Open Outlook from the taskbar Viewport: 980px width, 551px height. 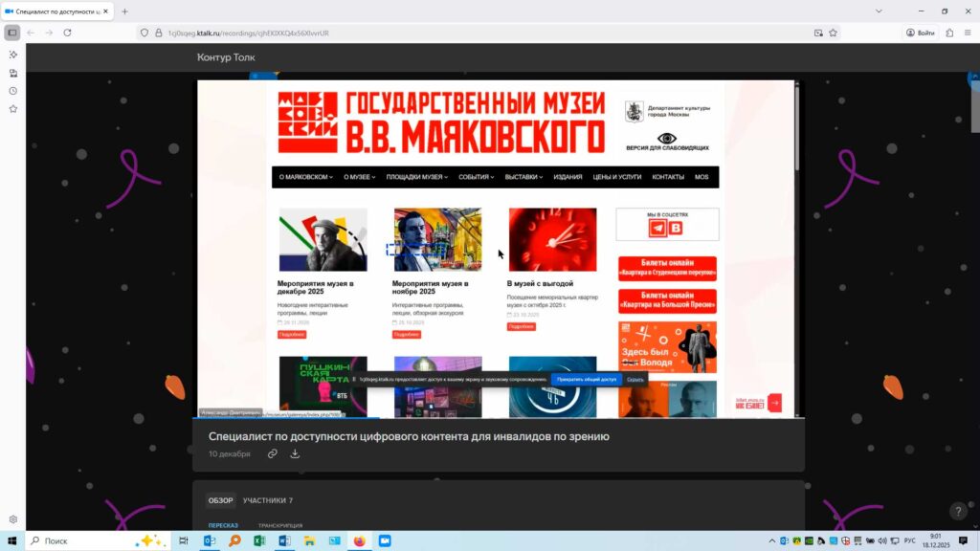click(208, 540)
